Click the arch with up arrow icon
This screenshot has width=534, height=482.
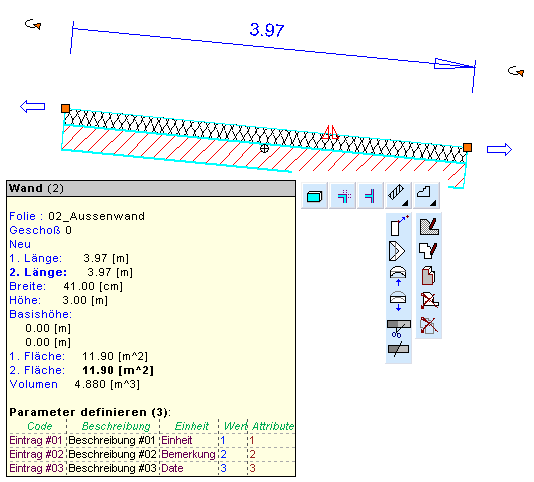coord(398,275)
